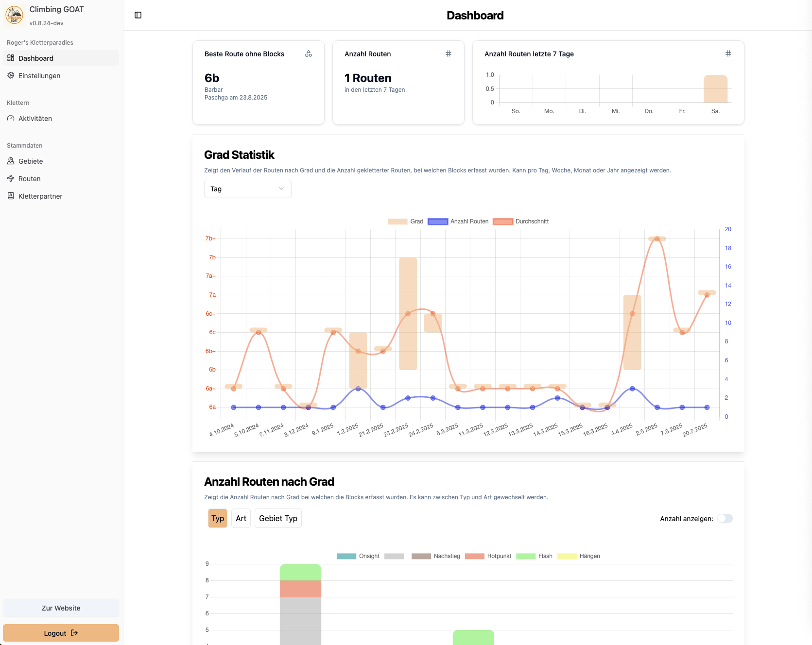Click the hierarchy icon on Beste Route card

[309, 54]
